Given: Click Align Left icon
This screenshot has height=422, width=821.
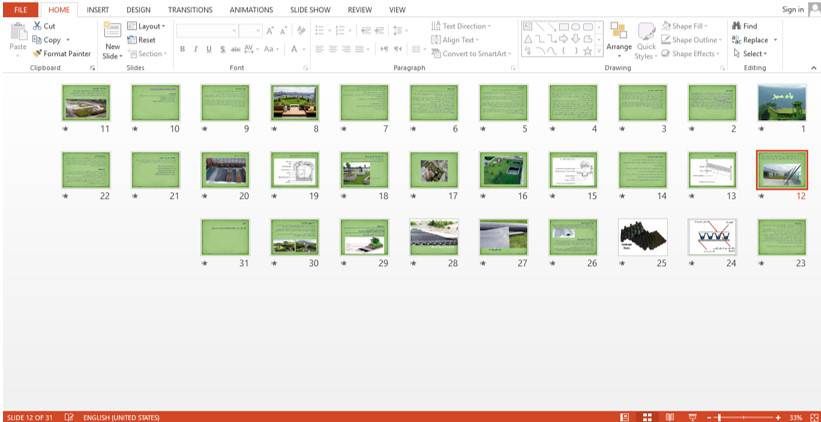Looking at the screenshot, I should pyautogui.click(x=319, y=49).
